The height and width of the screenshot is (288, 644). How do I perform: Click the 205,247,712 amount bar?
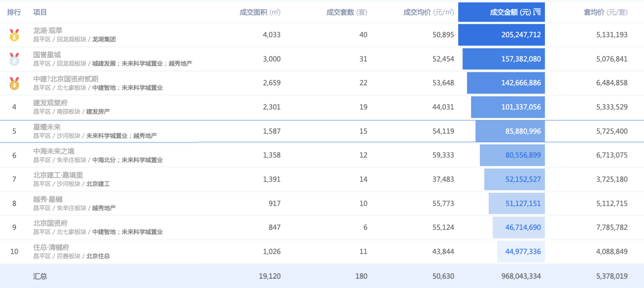(x=501, y=35)
